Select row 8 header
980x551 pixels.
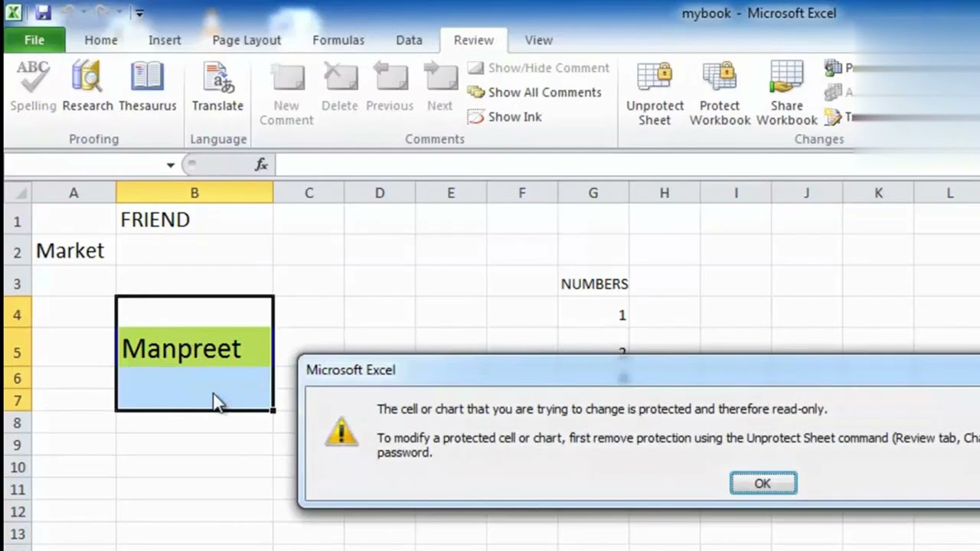[x=18, y=422]
